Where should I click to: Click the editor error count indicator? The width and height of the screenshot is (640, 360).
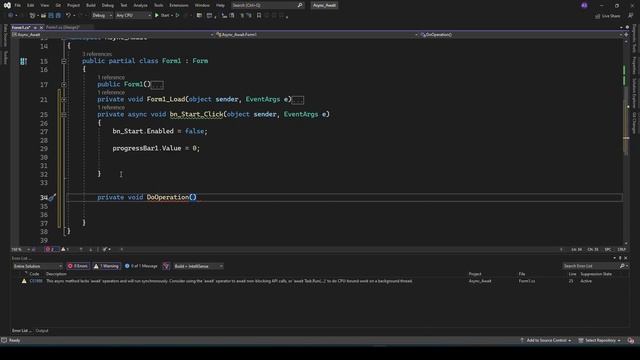pyautogui.click(x=51, y=249)
